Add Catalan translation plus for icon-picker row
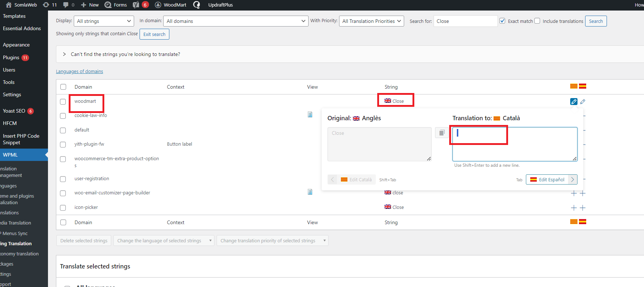Screen dimensions: 644x287 574,208
